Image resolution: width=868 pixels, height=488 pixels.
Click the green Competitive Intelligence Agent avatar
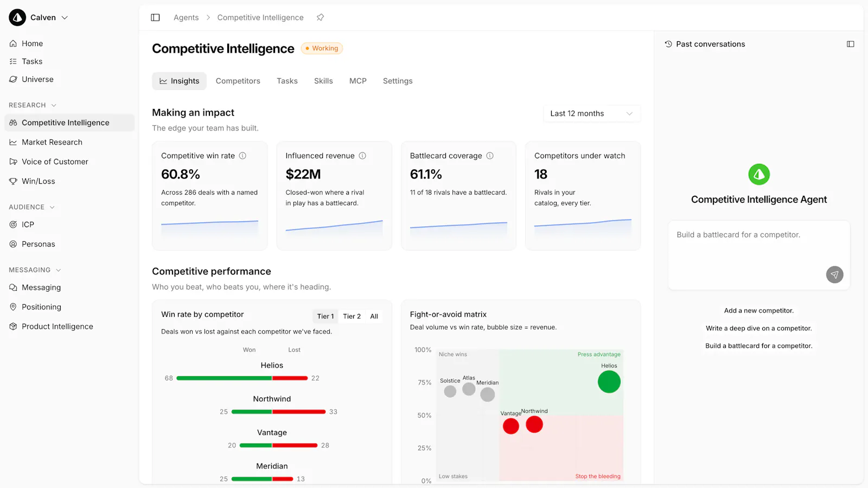tap(759, 175)
